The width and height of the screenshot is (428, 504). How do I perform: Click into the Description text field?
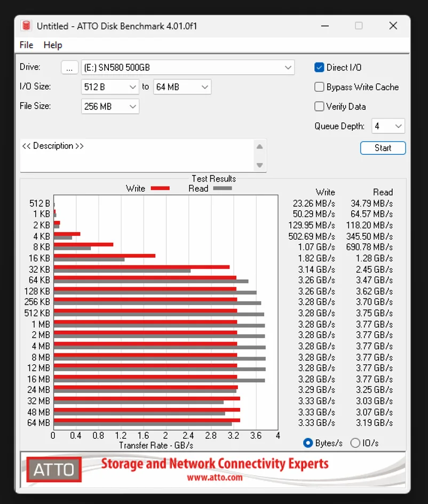(137, 155)
